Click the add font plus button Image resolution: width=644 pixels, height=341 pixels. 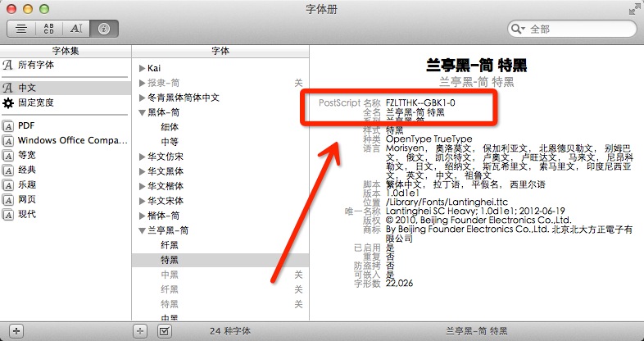pyautogui.click(x=140, y=330)
